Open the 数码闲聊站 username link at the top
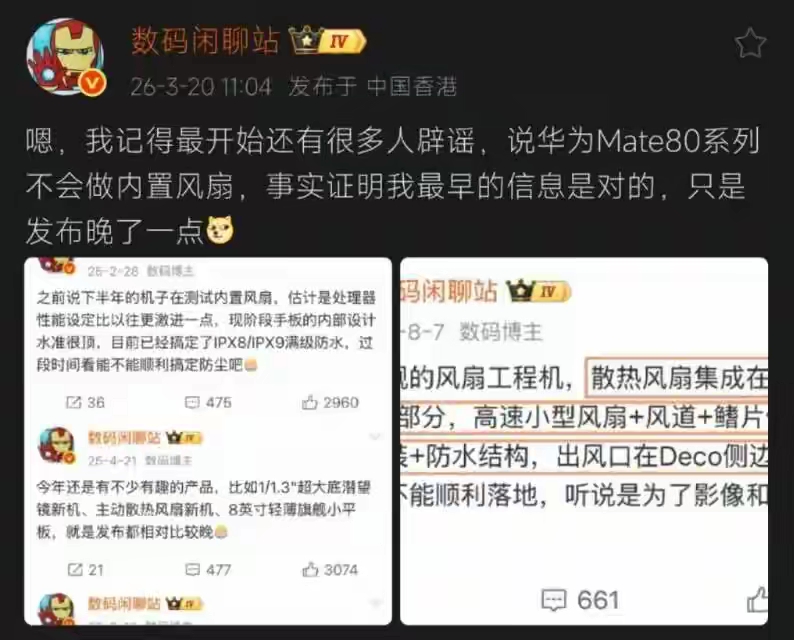Screen dimensions: 794x640 click(205, 41)
